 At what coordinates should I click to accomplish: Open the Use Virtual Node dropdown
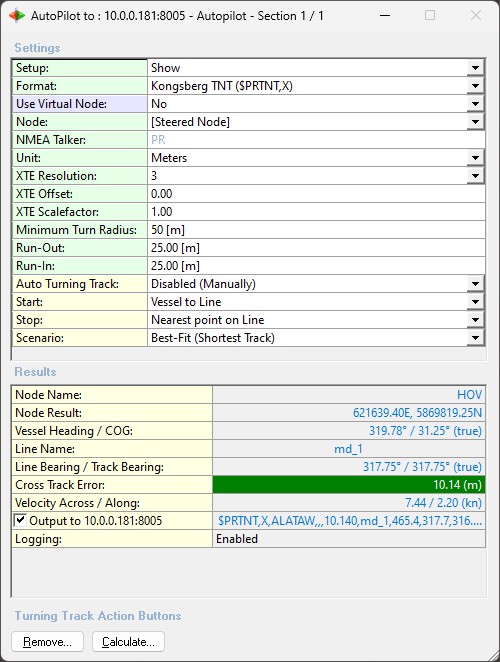tap(476, 104)
